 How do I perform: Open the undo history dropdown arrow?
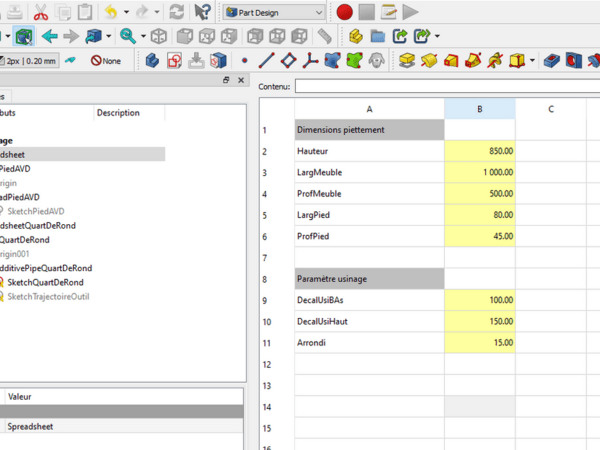pyautogui.click(x=125, y=12)
